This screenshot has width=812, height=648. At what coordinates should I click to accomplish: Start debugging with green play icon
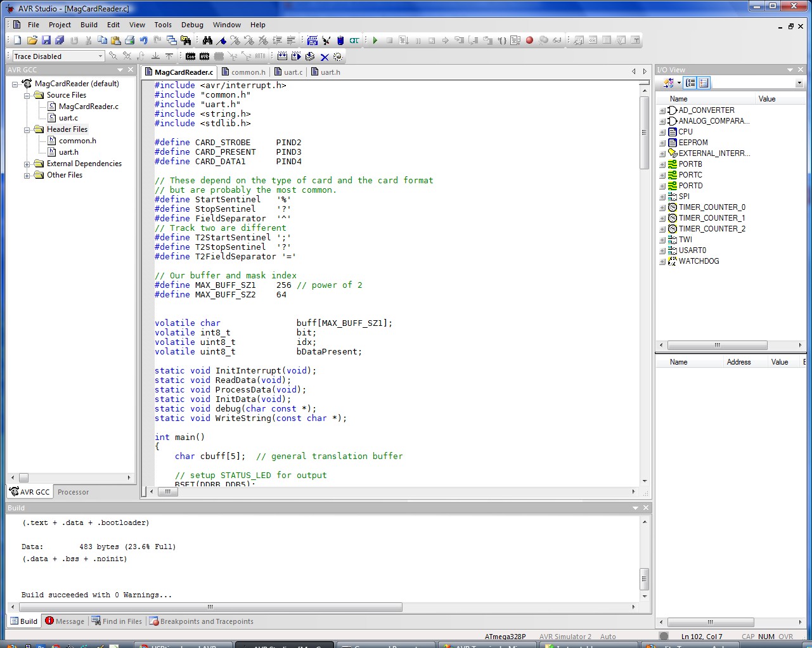tap(375, 41)
